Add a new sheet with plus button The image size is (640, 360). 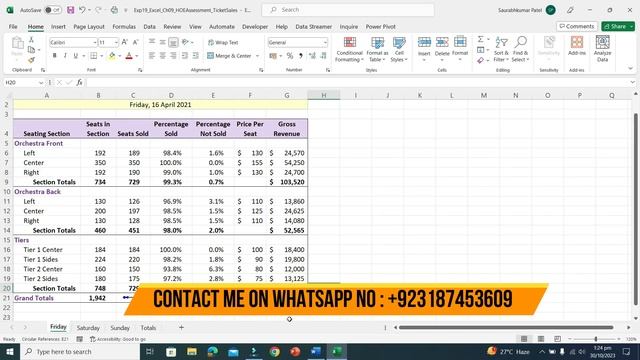(x=181, y=327)
